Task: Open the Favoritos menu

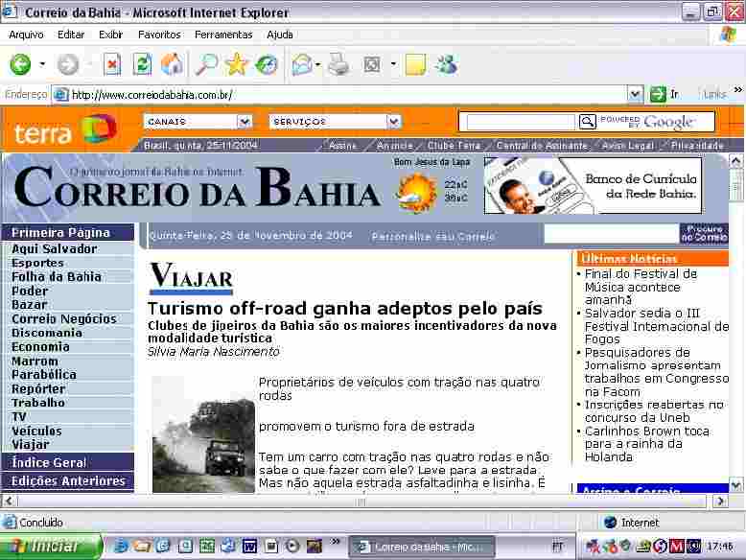Action: coord(159,35)
